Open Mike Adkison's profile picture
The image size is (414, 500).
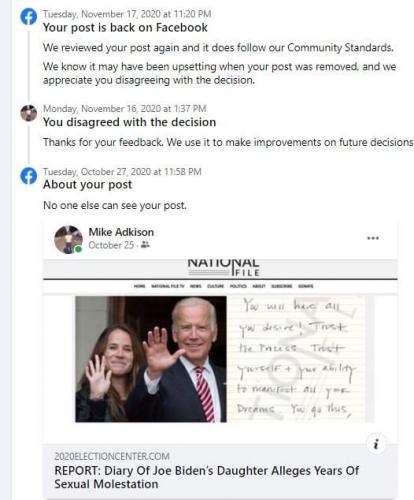click(68, 239)
